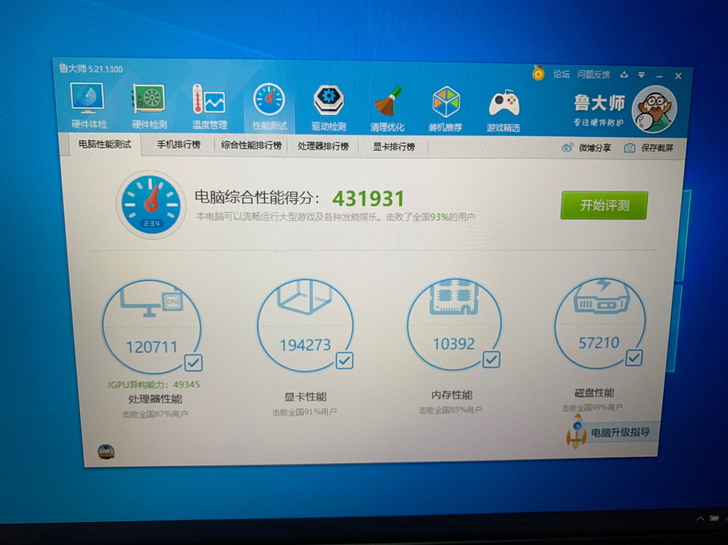
Task: Click the IGPU异构能力: 49345 text
Action: [x=154, y=385]
